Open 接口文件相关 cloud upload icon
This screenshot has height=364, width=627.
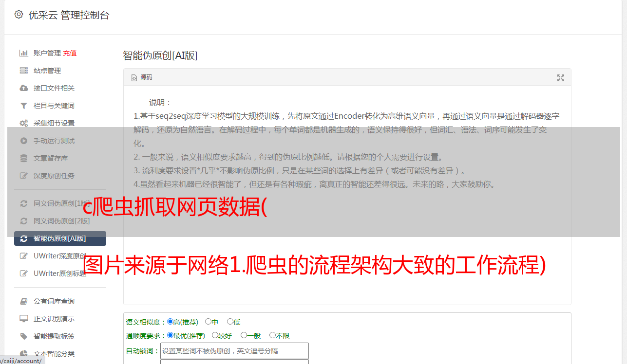click(x=23, y=88)
